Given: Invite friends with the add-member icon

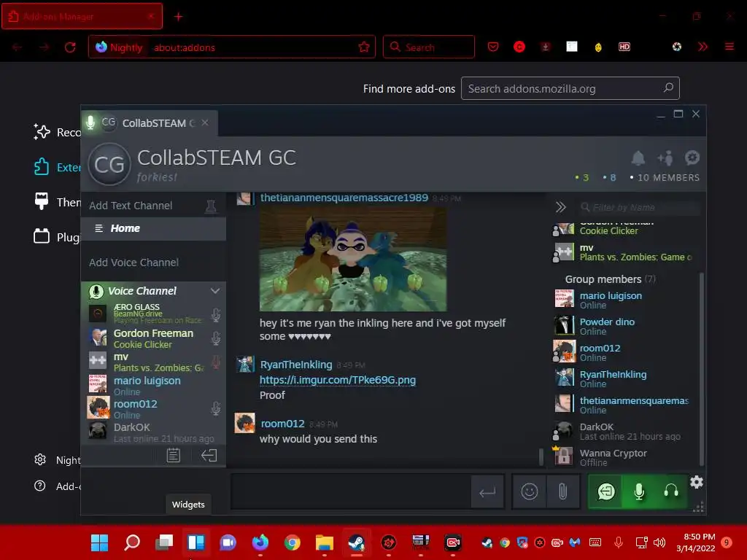Looking at the screenshot, I should click(x=665, y=157).
